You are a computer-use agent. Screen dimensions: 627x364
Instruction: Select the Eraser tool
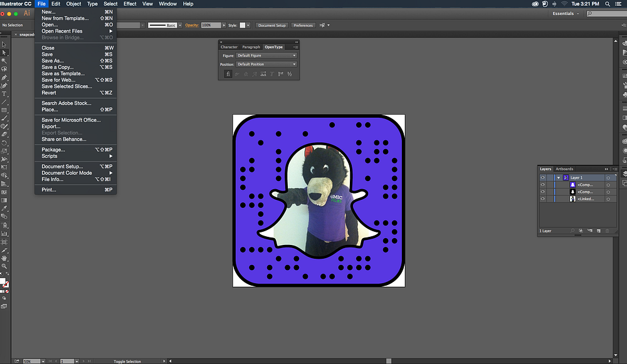point(4,135)
